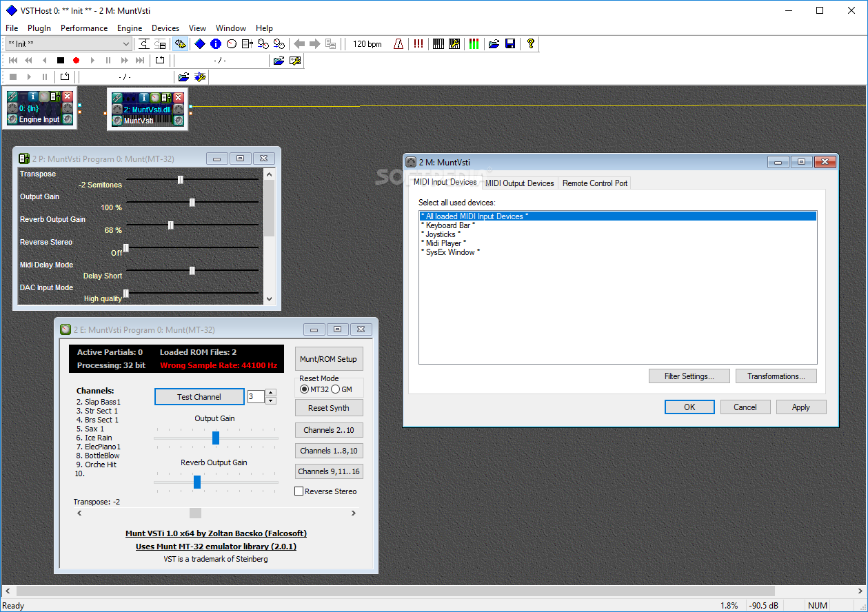Click the Munt VSTi 1.0 x64 by Zoltan Bacsko link
The width and height of the screenshot is (868, 612).
[x=216, y=533]
